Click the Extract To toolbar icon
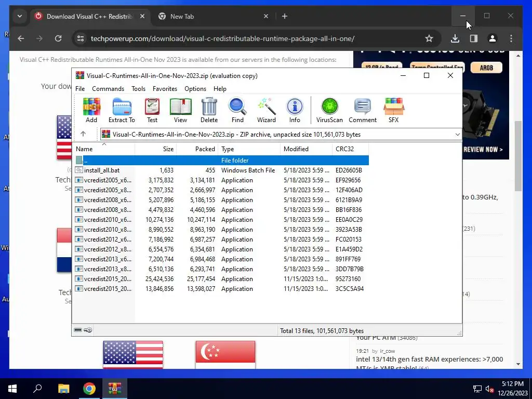 (122, 110)
